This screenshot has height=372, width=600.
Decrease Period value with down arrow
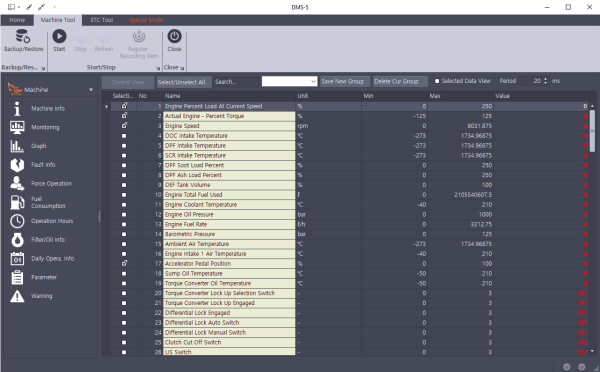[545, 83]
